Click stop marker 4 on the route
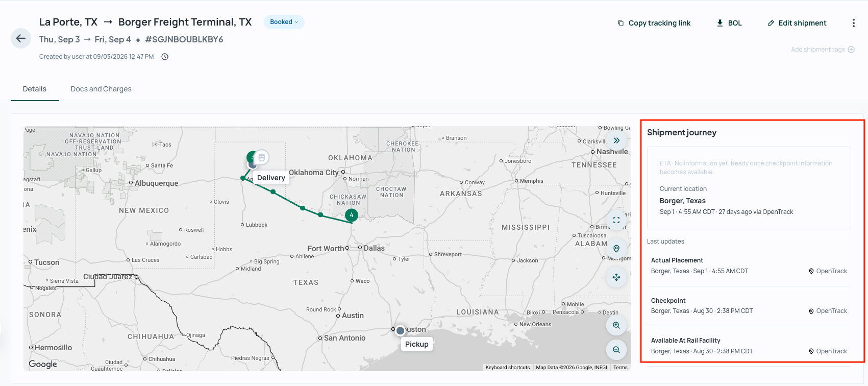Image resolution: width=868 pixels, height=386 pixels. 352,215
